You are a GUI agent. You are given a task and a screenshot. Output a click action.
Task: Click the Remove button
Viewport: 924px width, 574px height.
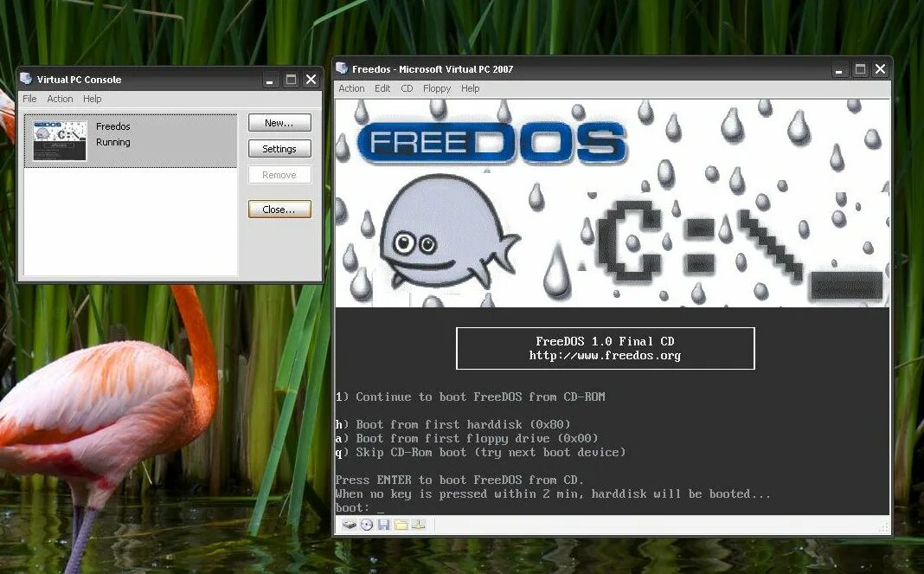click(279, 175)
